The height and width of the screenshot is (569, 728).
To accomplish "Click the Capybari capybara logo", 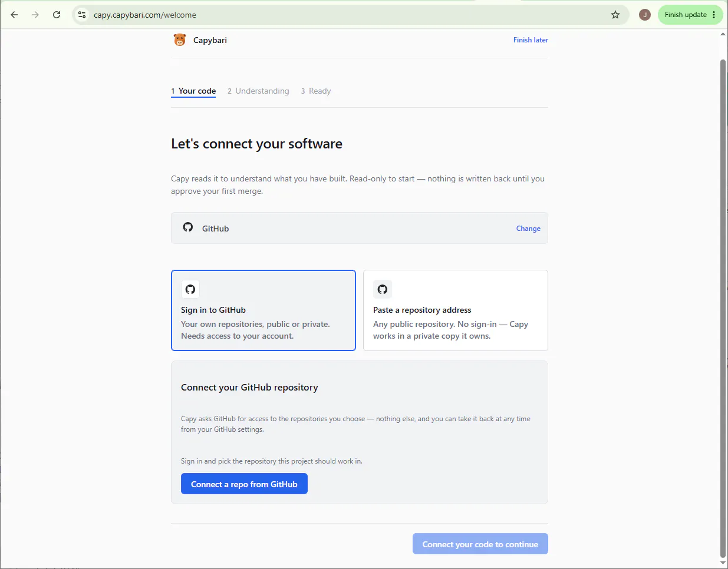I will point(180,40).
